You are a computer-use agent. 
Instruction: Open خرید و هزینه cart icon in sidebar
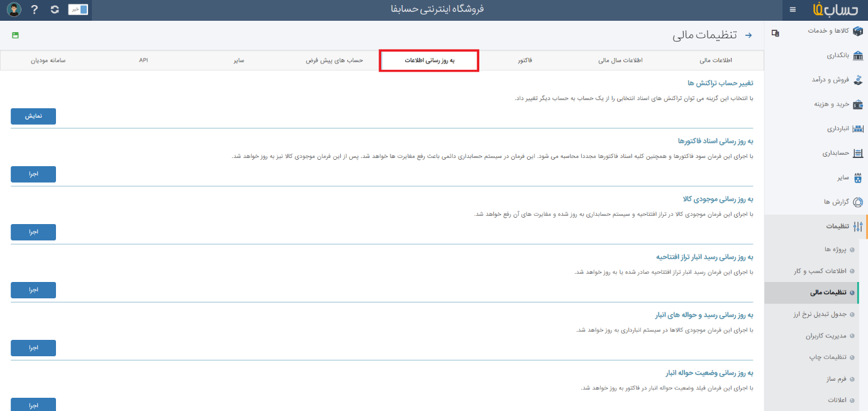click(x=858, y=104)
